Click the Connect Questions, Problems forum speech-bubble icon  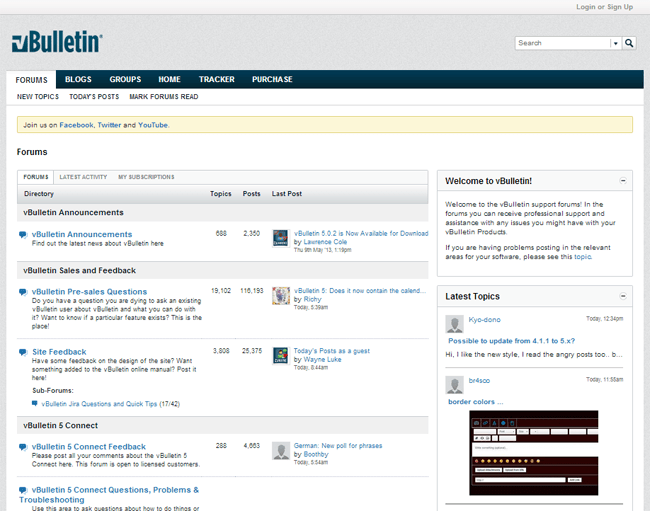click(23, 490)
